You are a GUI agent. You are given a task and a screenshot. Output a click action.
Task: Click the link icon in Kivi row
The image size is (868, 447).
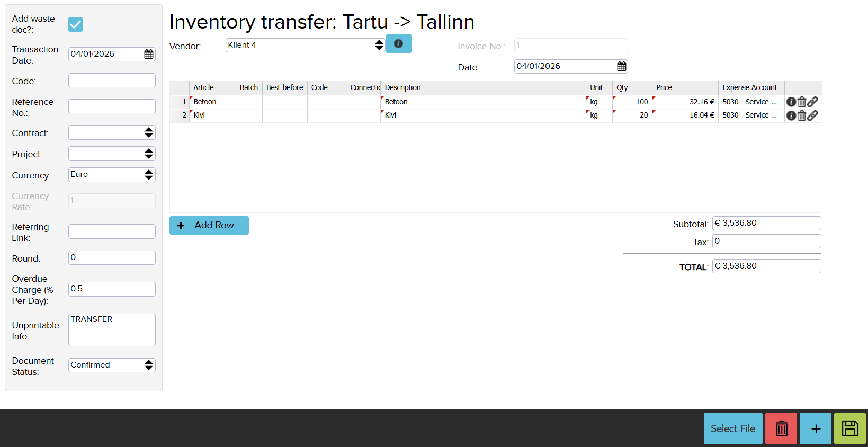click(812, 115)
